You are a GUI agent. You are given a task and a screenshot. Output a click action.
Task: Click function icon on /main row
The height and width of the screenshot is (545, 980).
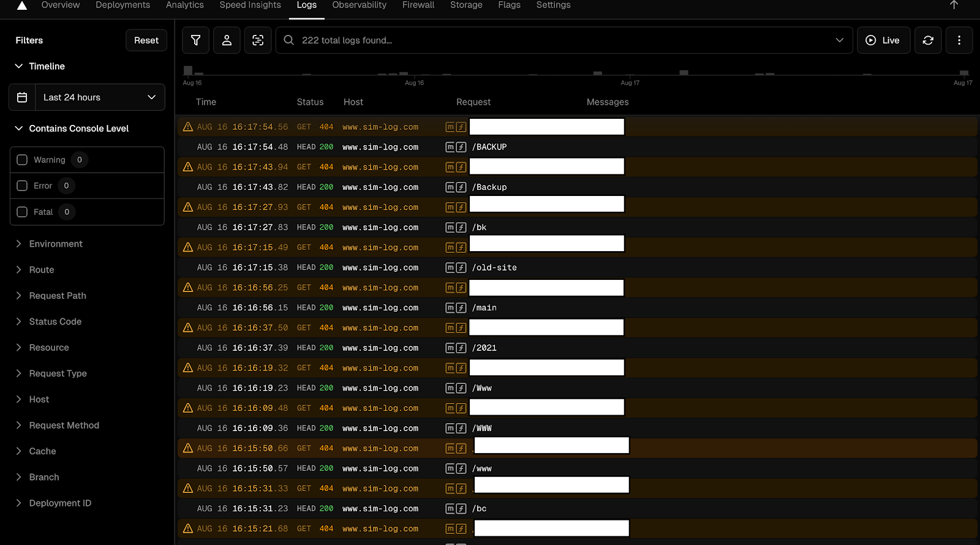point(461,307)
